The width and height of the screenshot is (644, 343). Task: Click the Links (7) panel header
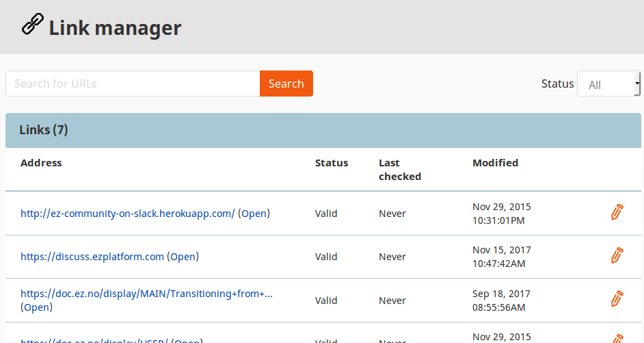(44, 130)
